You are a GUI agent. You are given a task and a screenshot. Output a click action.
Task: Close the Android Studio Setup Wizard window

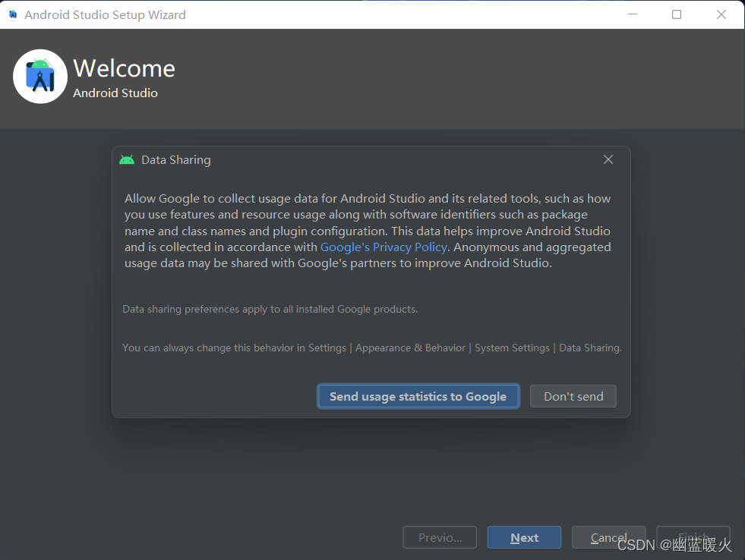tap(721, 14)
